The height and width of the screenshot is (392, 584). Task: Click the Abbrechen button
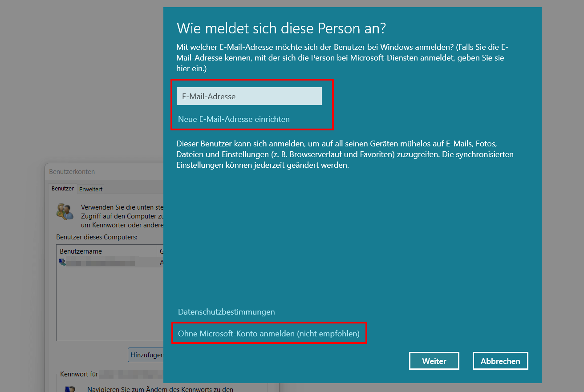coord(500,361)
